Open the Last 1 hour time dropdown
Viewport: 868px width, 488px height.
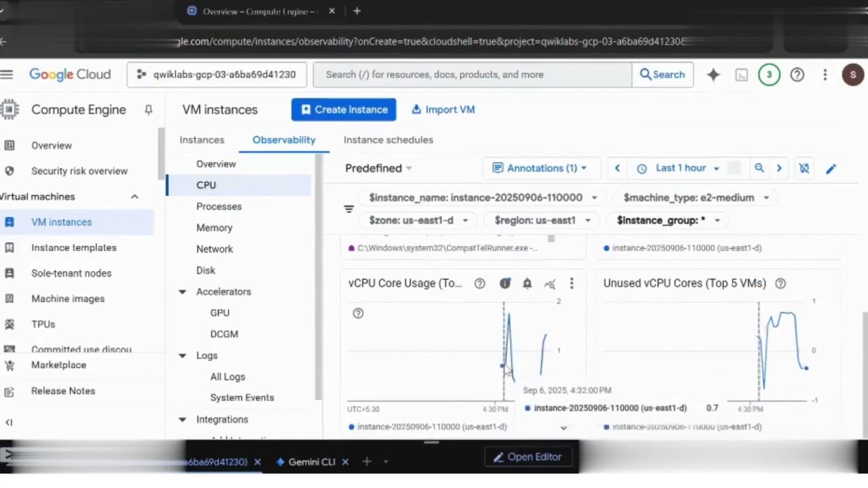679,168
